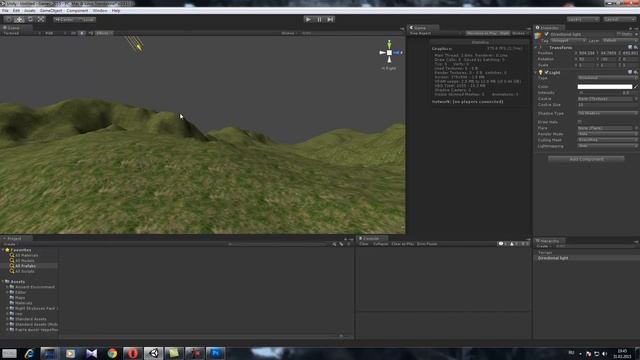640x360 pixels.
Task: Click the Console Clear button
Action: 363,244
